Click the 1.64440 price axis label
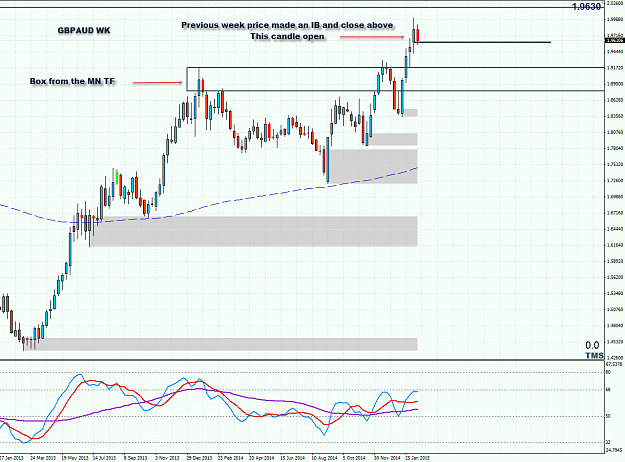This screenshot has height=462, width=625. click(x=615, y=229)
